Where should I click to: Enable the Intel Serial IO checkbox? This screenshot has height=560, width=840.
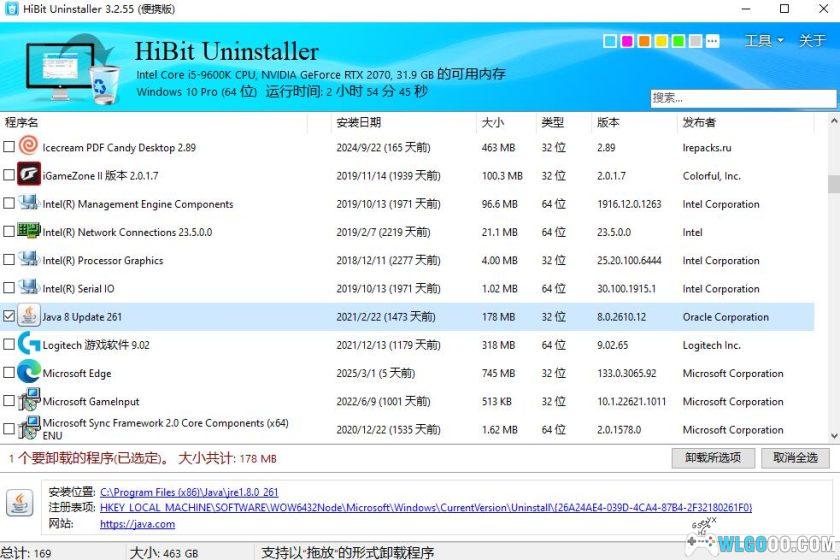(9, 288)
